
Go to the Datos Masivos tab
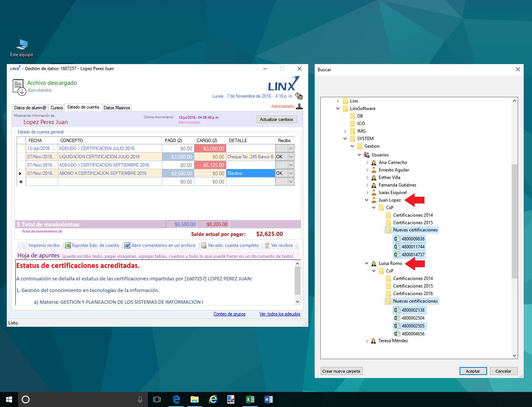click(117, 108)
